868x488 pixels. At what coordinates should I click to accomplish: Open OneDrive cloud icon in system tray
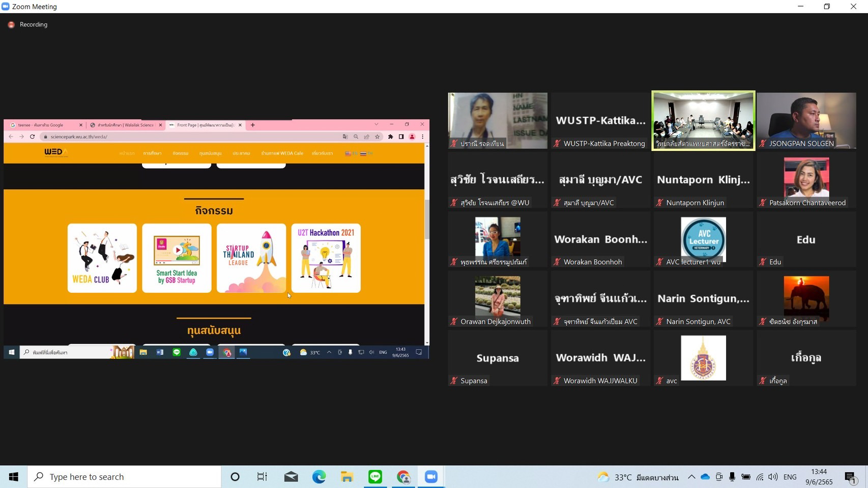[705, 477]
